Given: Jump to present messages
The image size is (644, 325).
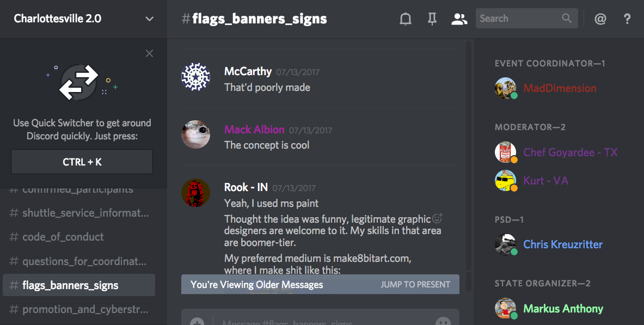Looking at the screenshot, I should pos(415,284).
